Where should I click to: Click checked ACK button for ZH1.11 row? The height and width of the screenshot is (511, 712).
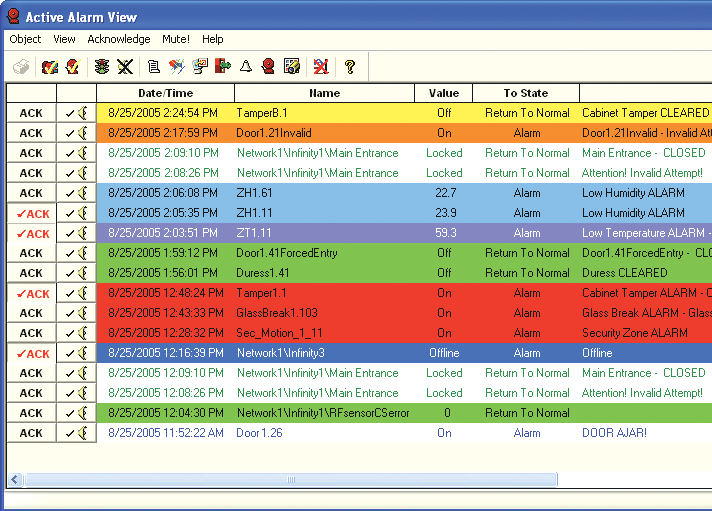click(31, 213)
